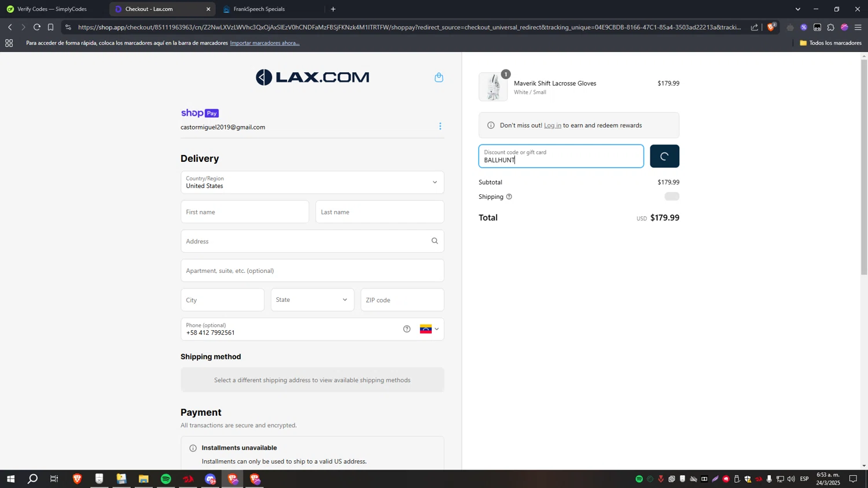Open Windows Start menu
868x488 pixels.
(10, 479)
